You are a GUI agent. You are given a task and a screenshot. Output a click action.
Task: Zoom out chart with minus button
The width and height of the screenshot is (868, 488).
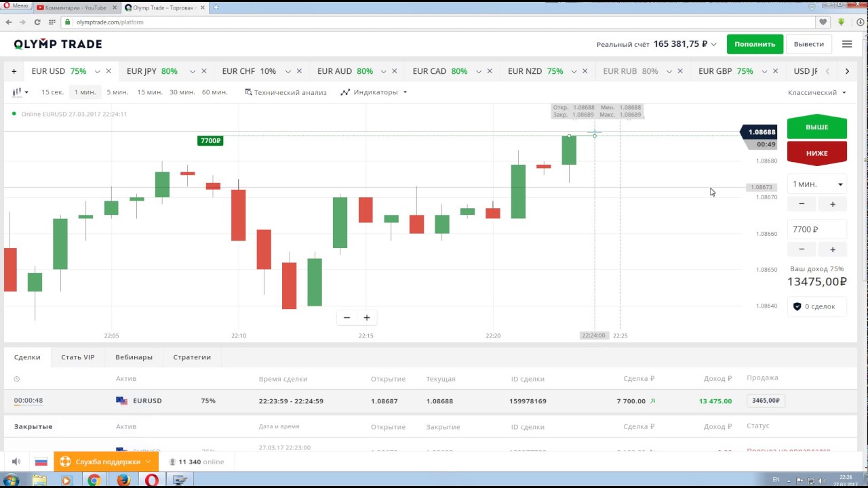[x=347, y=317]
